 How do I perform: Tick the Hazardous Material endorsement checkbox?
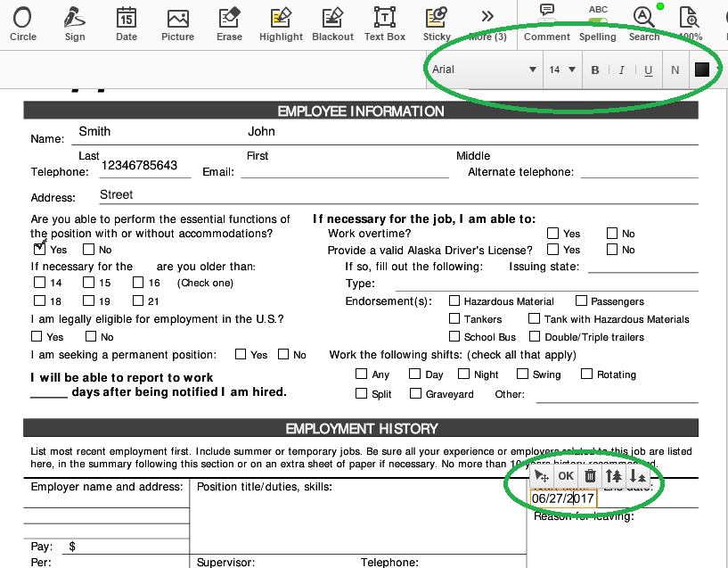[454, 301]
